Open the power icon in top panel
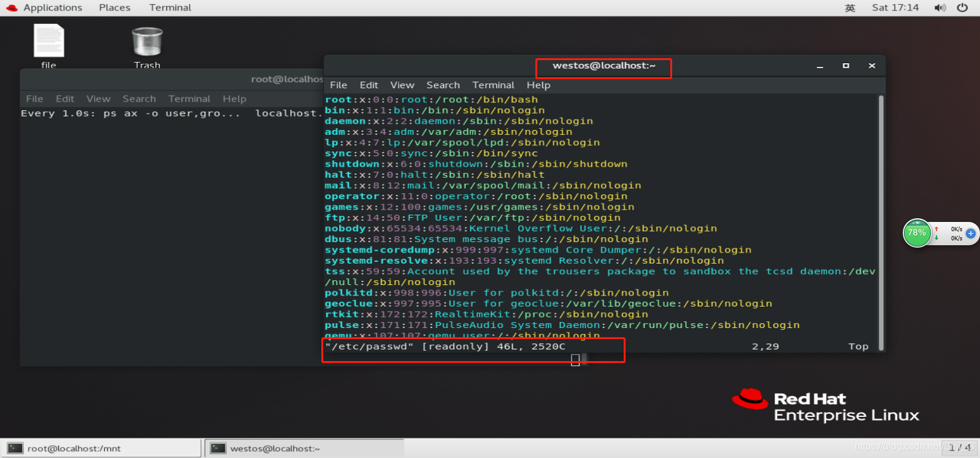Image resolution: width=980 pixels, height=458 pixels. 962,7
